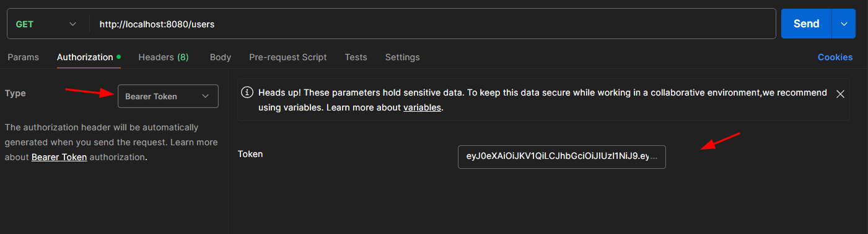Open the Bearer Token type dropdown
The height and width of the screenshot is (234, 868).
point(168,96)
